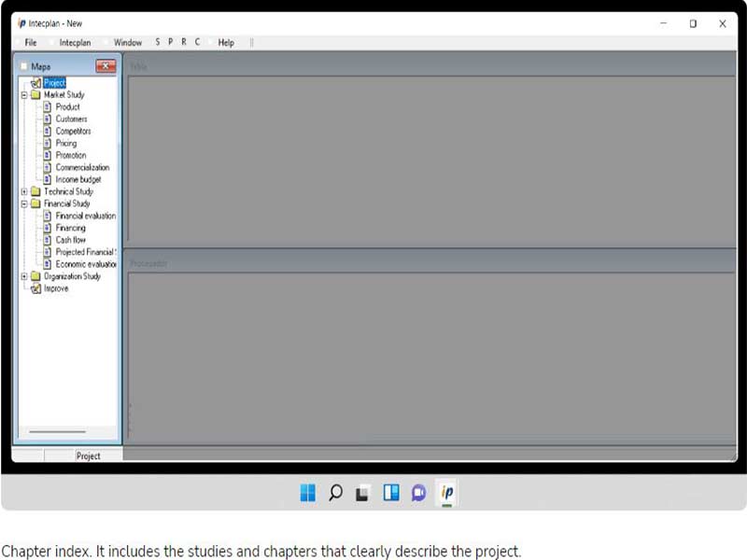
Task: Select the Financial evaluation label
Action: 86,216
